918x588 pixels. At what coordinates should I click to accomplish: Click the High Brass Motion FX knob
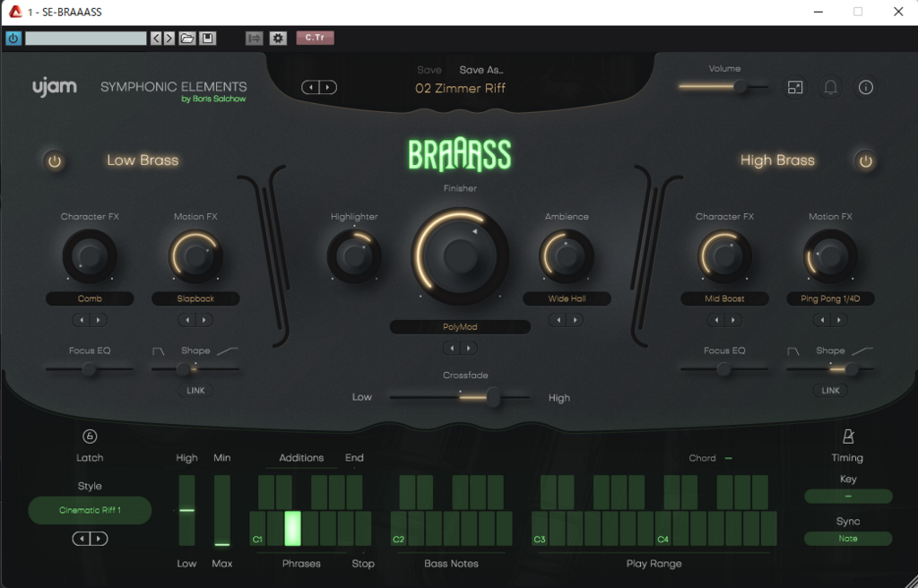830,256
